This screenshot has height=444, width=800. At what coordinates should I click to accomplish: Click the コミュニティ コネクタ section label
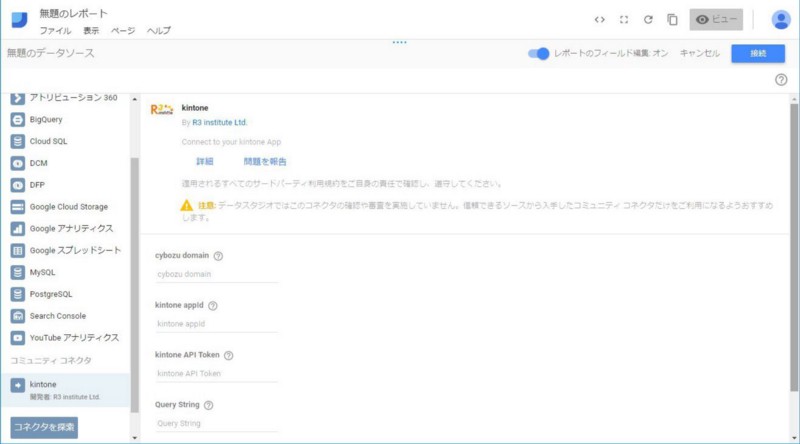(51, 360)
